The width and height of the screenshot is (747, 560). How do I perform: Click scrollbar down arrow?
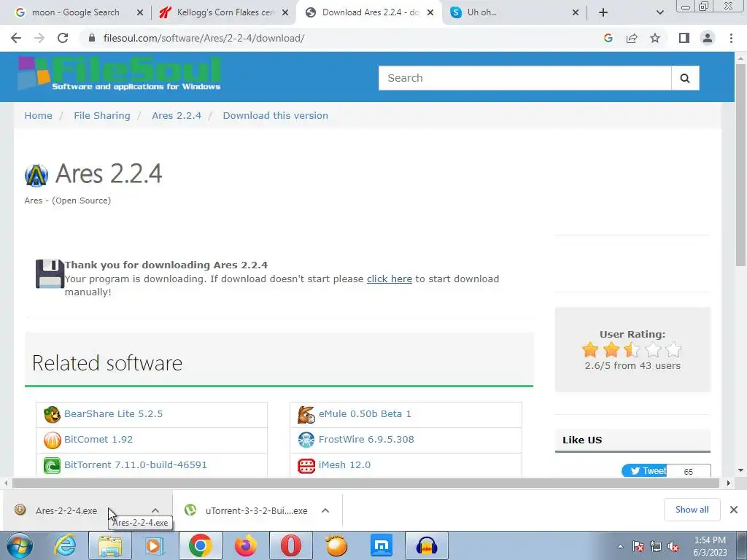[740, 470]
